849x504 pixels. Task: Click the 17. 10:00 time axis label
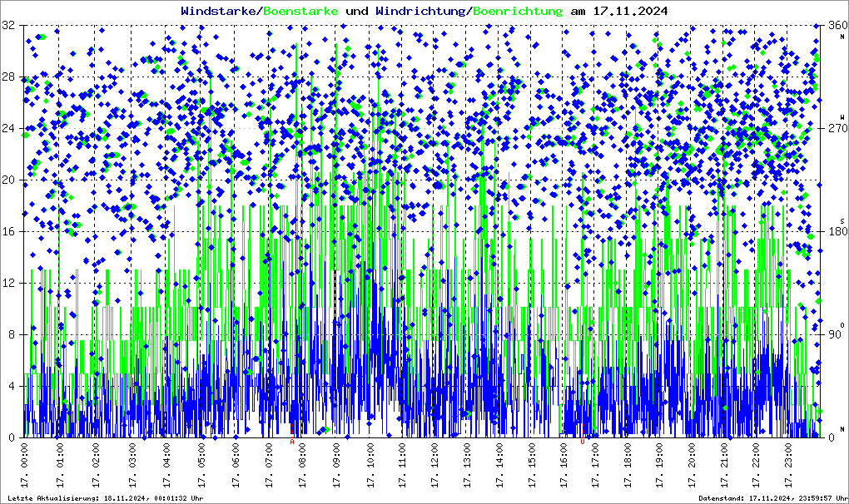370,465
